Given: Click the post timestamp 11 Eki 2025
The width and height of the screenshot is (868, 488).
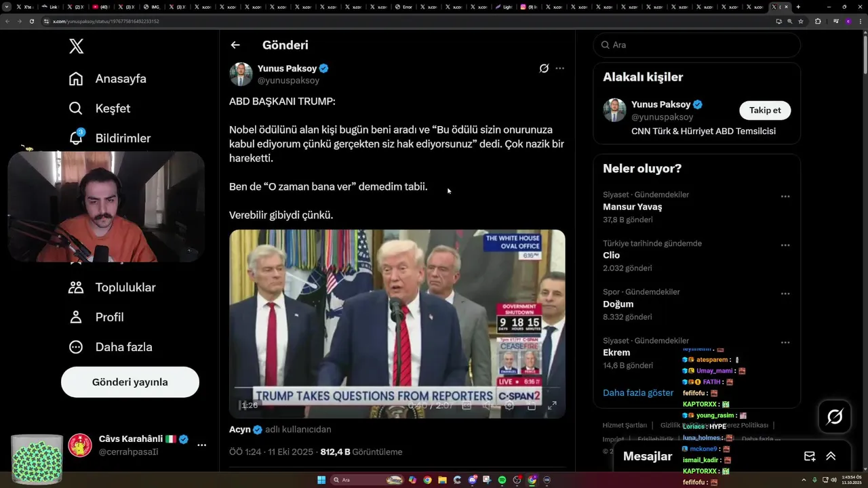Looking at the screenshot, I should [x=273, y=452].
